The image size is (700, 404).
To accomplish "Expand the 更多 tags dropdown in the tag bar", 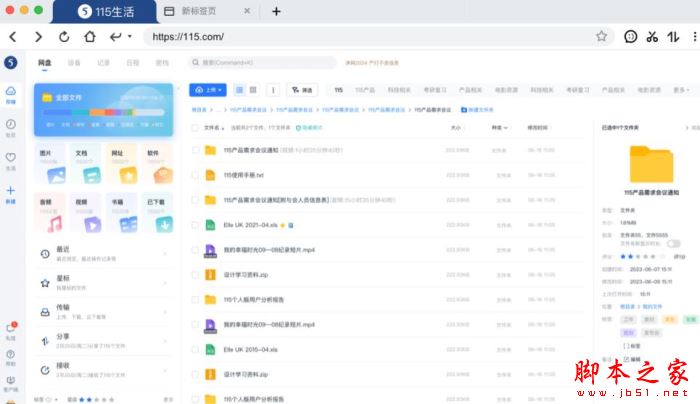I will point(681,90).
